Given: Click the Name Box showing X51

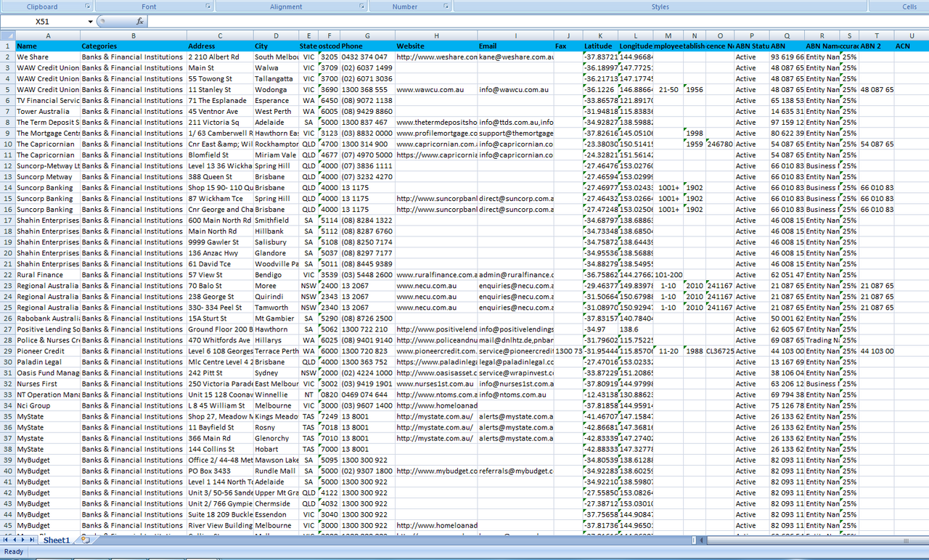Looking at the screenshot, I should [x=44, y=22].
